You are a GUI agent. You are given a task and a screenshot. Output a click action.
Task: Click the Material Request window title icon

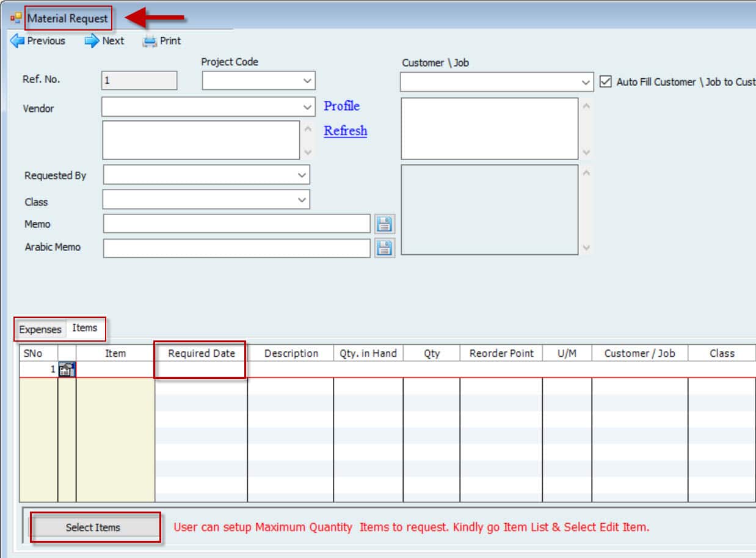(x=16, y=18)
